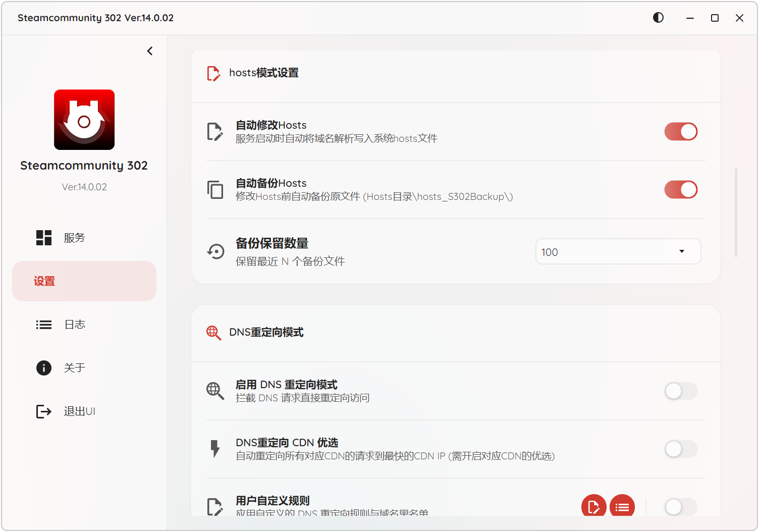
Task: Click the 自动修改Hosts file edit icon
Action: click(215, 132)
